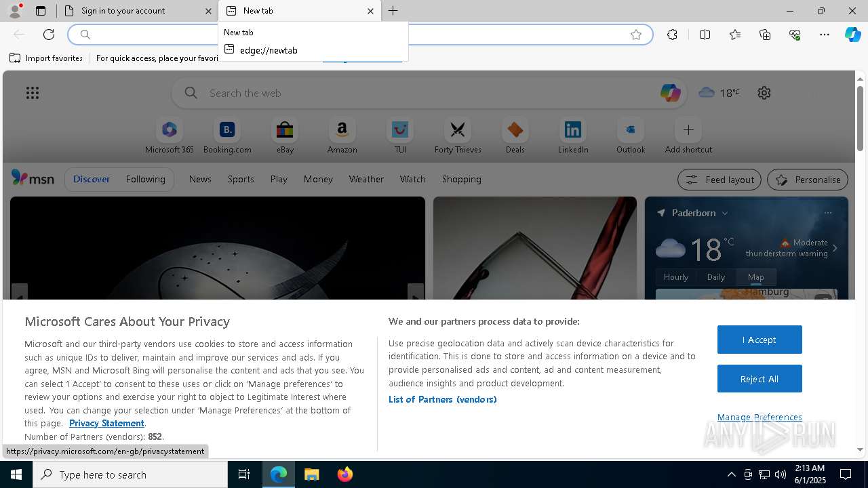
Task: Click the MSN logo
Action: (x=33, y=178)
